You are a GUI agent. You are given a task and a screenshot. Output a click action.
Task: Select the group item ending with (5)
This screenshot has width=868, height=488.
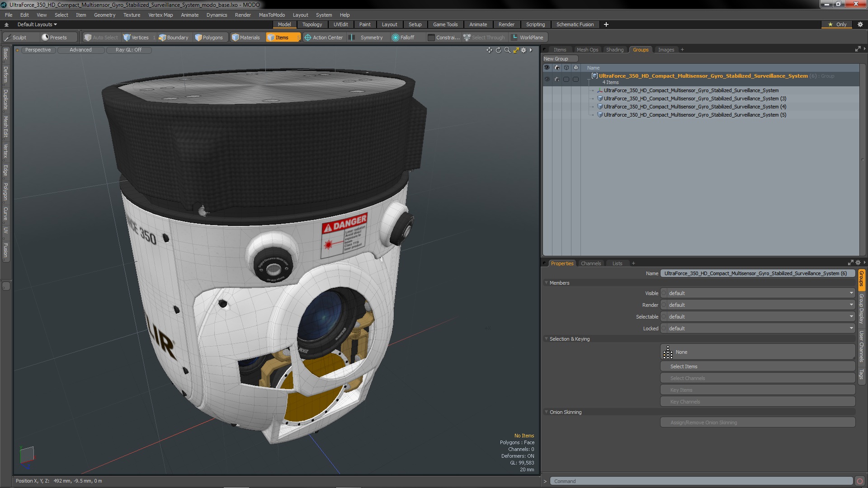pyautogui.click(x=695, y=115)
